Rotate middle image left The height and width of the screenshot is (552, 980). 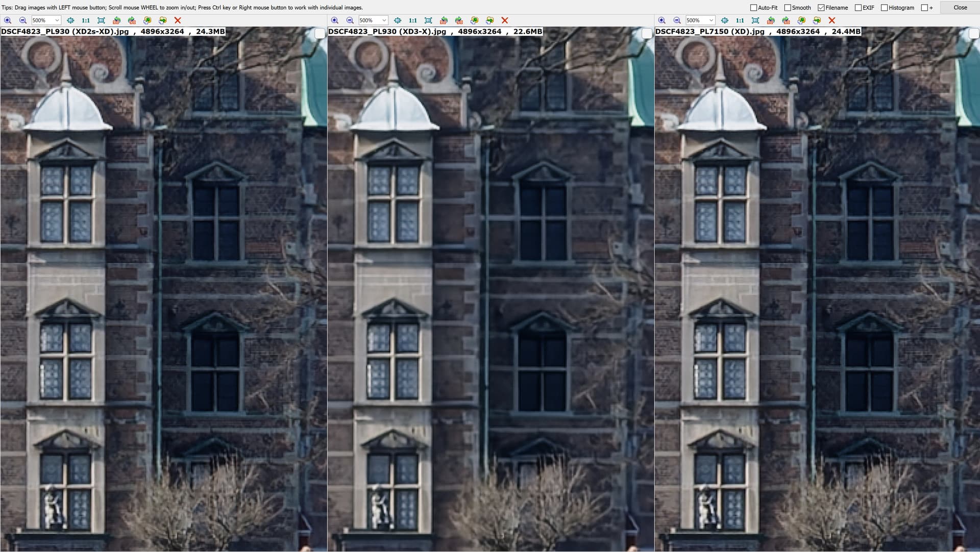pyautogui.click(x=444, y=20)
